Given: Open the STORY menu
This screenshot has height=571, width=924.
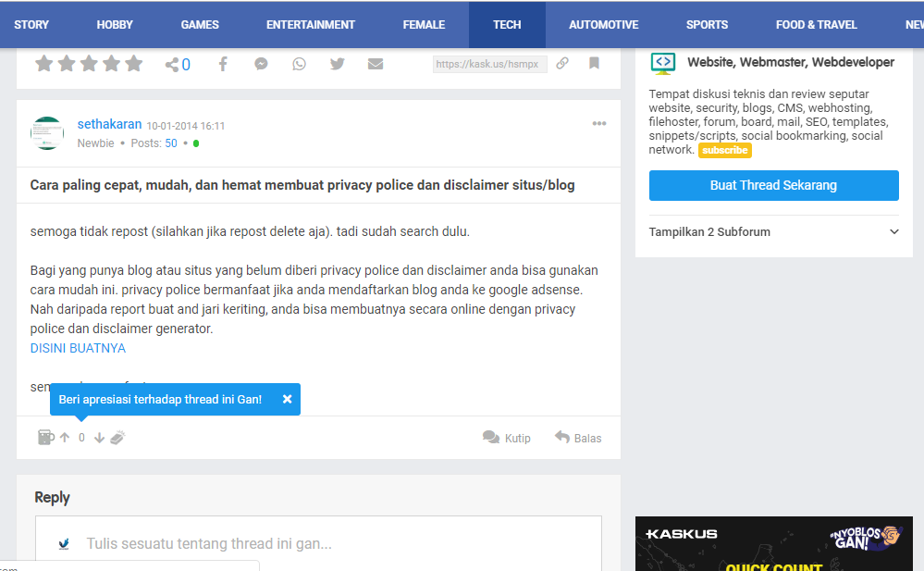Looking at the screenshot, I should coord(31,25).
